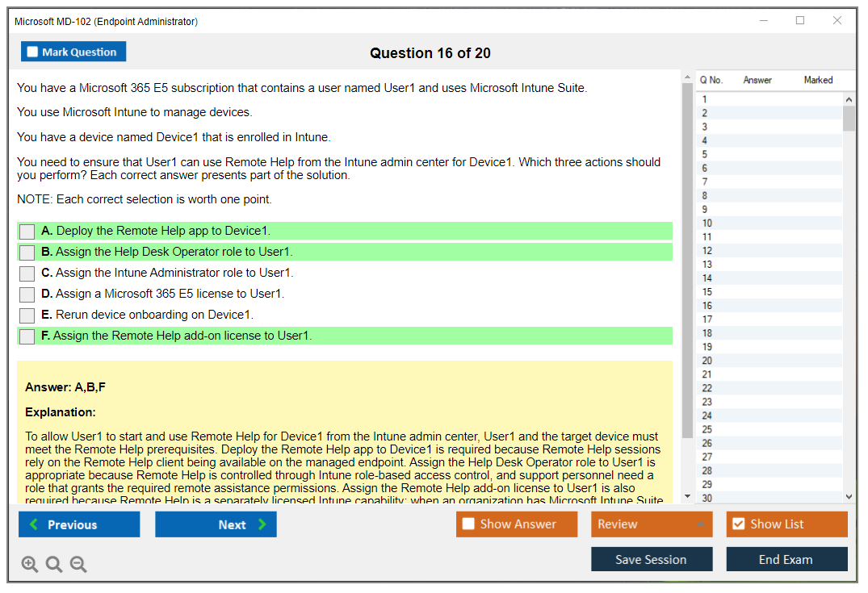Select answer D checkbox for Microsoft 365 E5 license

(x=27, y=294)
